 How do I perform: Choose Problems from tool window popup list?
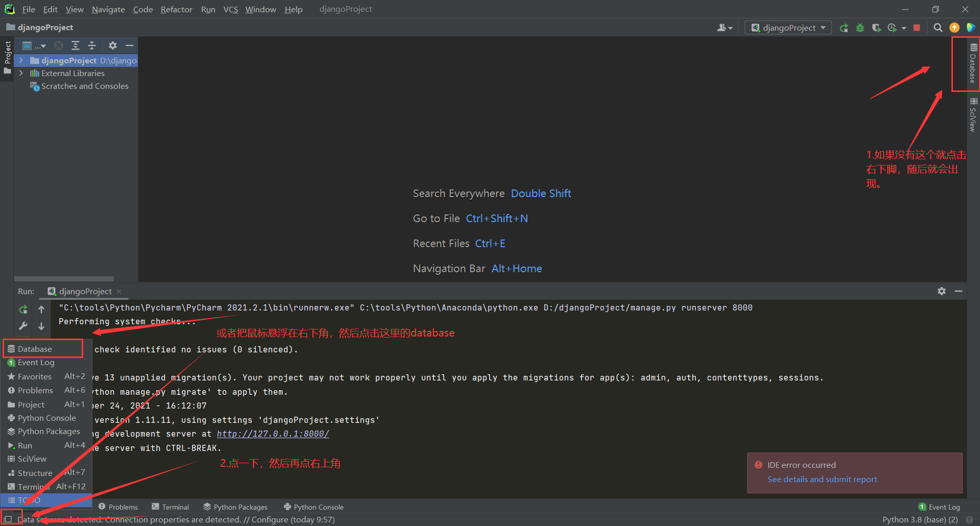point(46,390)
